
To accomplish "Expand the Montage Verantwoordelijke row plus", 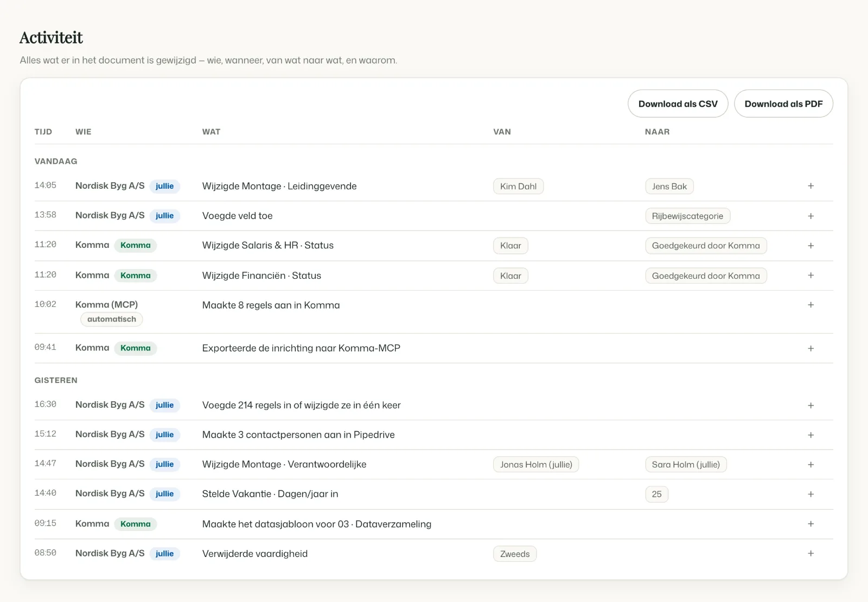I will (x=810, y=464).
